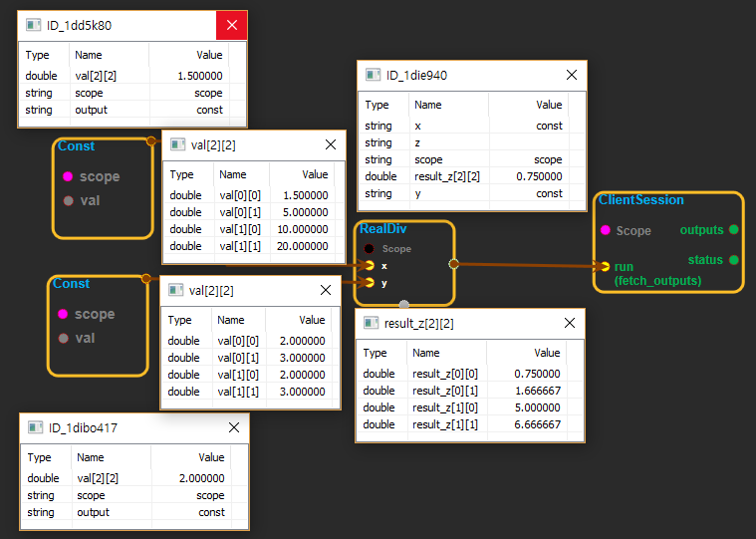Viewport: 756px width, 539px height.
Task: Close the ID_1dibo417 window
Action: click(x=234, y=427)
